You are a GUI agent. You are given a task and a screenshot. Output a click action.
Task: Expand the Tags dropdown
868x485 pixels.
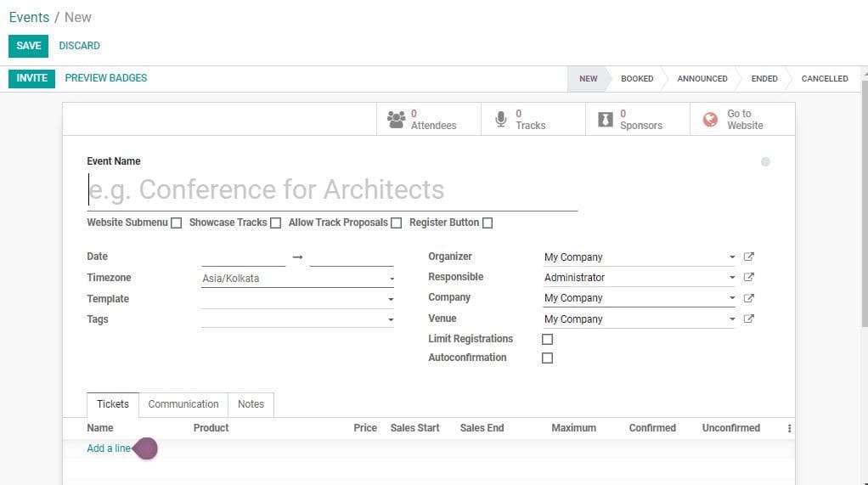[391, 319]
